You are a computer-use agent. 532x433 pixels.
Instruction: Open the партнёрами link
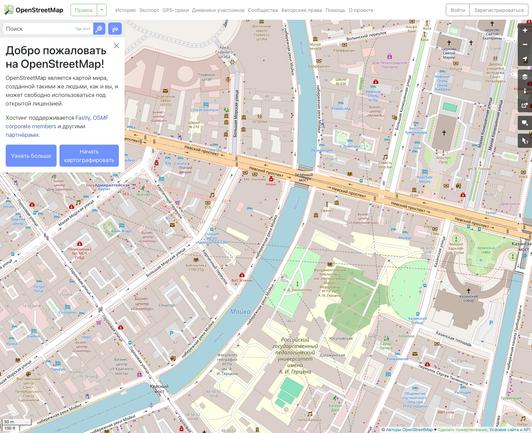point(22,135)
